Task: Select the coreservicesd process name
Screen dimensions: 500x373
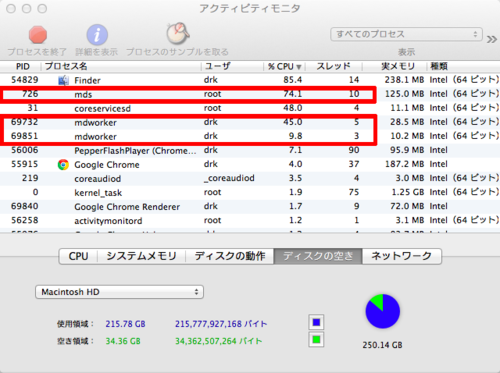Action: [x=102, y=109]
